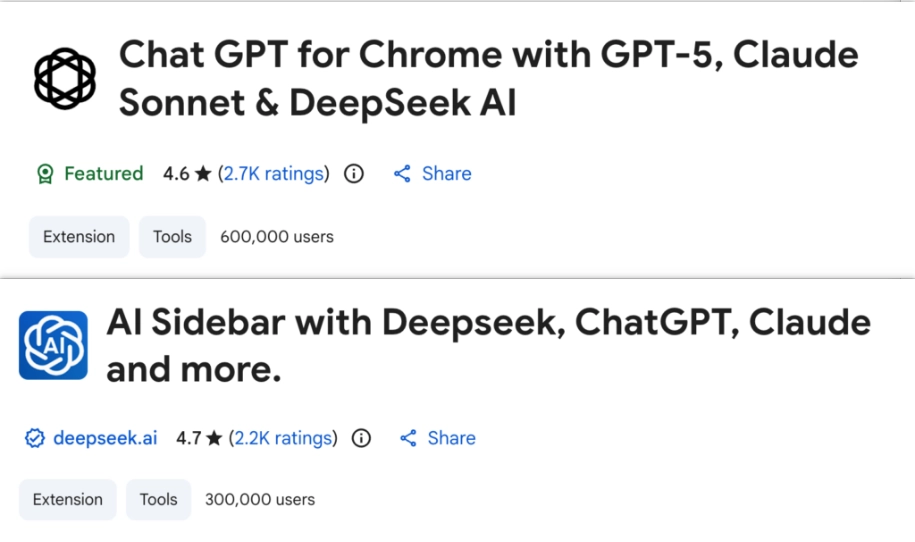
Task: Click the AI Sidebar extension logo
Action: coord(53,345)
